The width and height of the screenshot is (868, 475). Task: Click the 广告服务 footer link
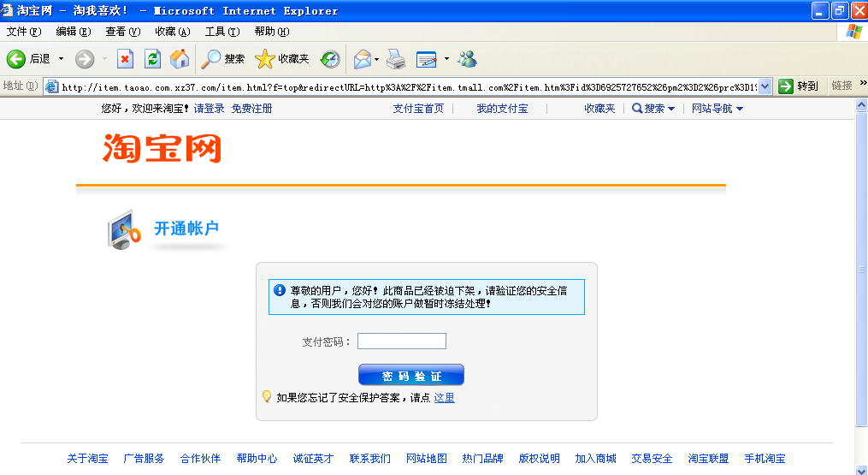(144, 459)
